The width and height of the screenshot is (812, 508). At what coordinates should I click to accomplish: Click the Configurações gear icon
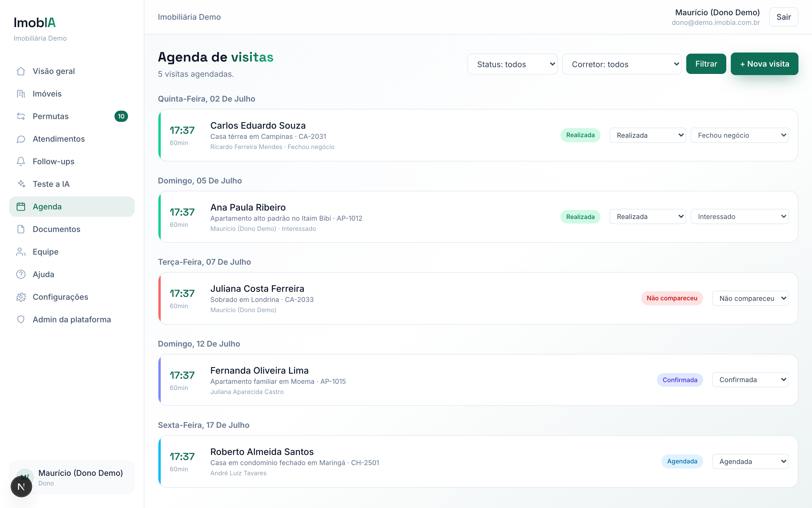click(21, 297)
